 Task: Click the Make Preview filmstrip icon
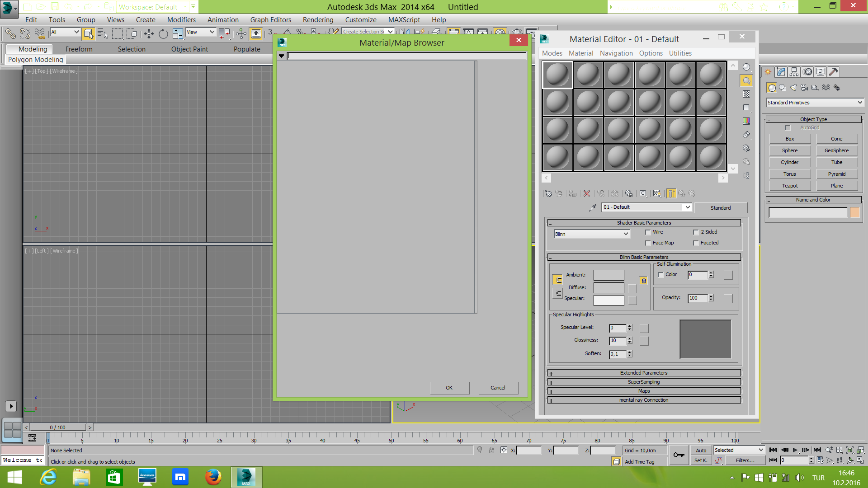tap(746, 135)
